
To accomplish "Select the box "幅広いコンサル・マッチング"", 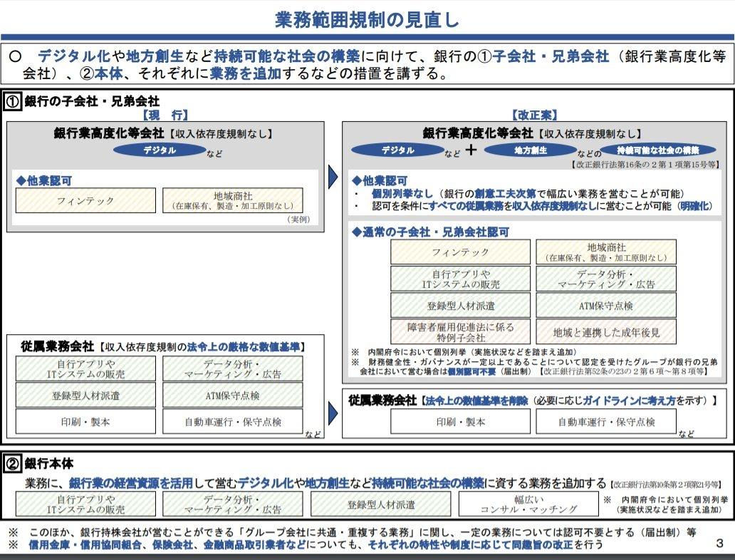I will [x=528, y=504].
